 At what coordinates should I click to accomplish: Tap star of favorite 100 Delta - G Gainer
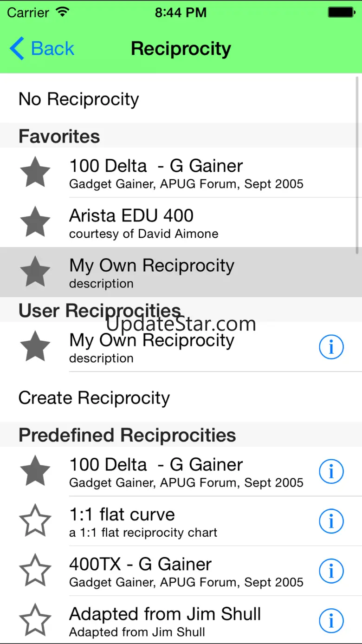coord(35,173)
